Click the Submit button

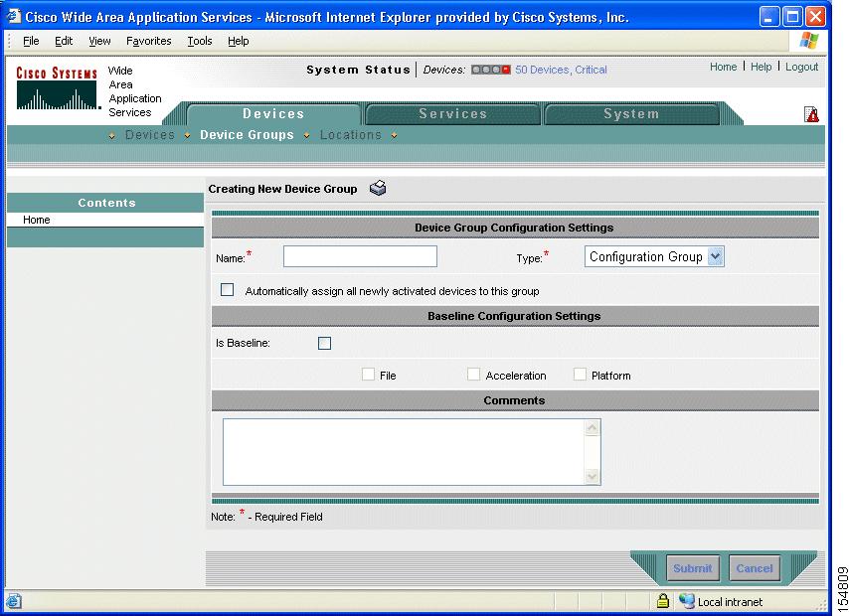tap(693, 568)
